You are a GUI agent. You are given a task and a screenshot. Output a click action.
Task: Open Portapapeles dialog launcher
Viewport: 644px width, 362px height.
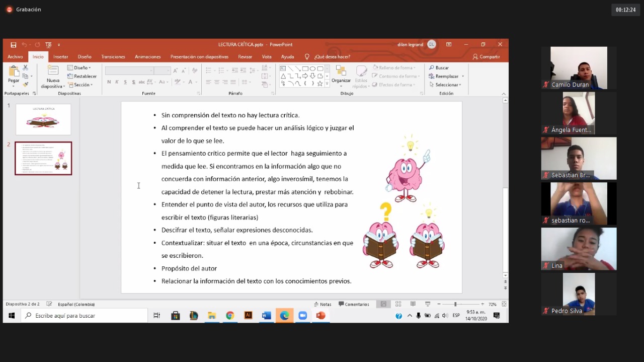click(x=34, y=94)
